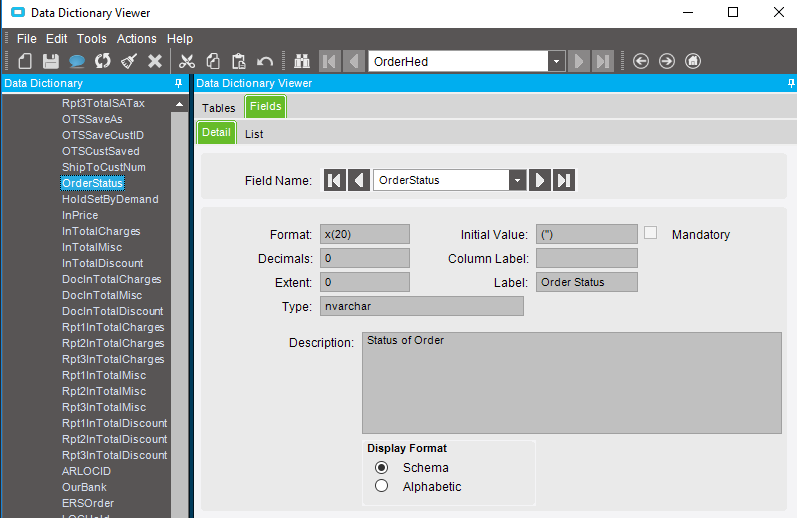Click the Save floppy disk icon

[x=50, y=61]
